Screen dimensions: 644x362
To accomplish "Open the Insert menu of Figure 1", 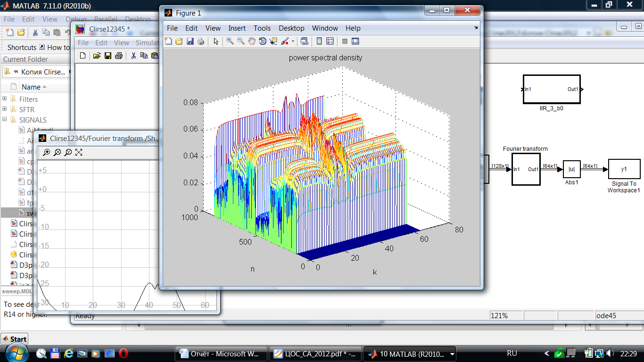I will [x=237, y=28].
